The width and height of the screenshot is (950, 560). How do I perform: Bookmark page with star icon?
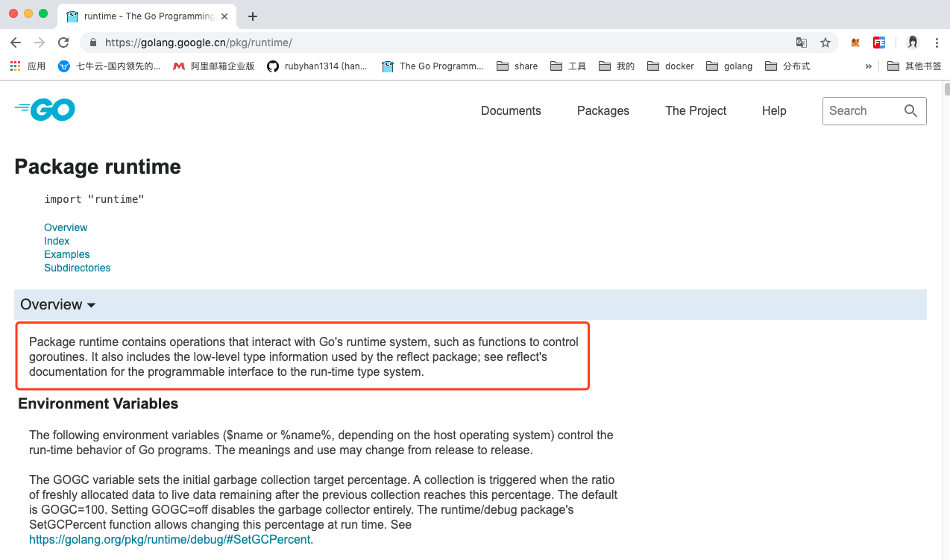(825, 43)
